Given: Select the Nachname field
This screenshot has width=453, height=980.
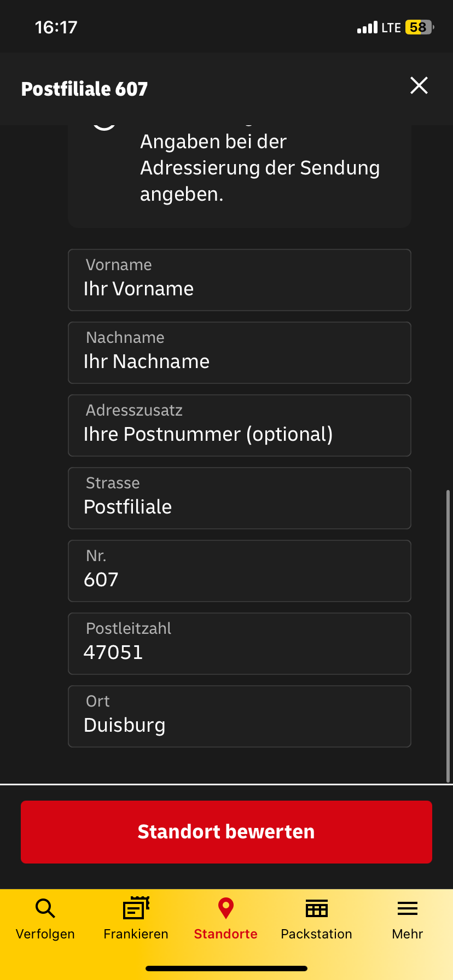Looking at the screenshot, I should pos(239,353).
